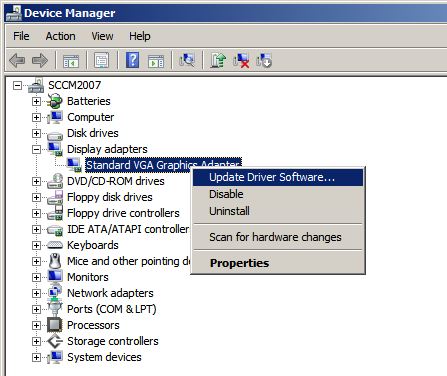447x376 pixels.
Task: Expand the Computer node
Action: 36,117
